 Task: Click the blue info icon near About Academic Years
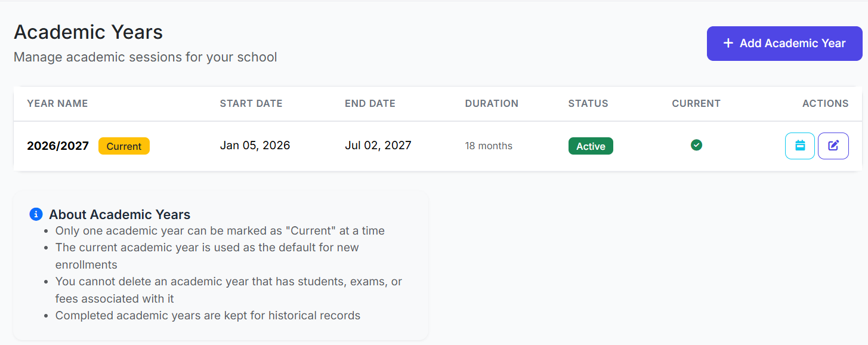click(x=36, y=214)
